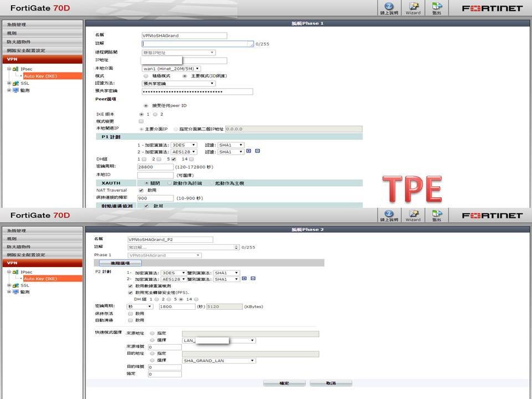Add P2 proposal with plus icon
Viewport: 532px width, 399px height.
[x=244, y=279]
